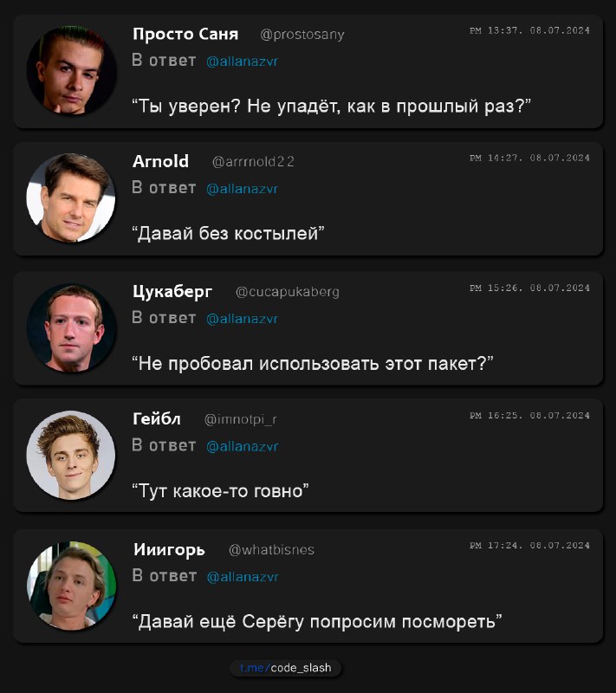Click the message "Давай без костылей"
The width and height of the screenshot is (616, 693).
coord(228,233)
